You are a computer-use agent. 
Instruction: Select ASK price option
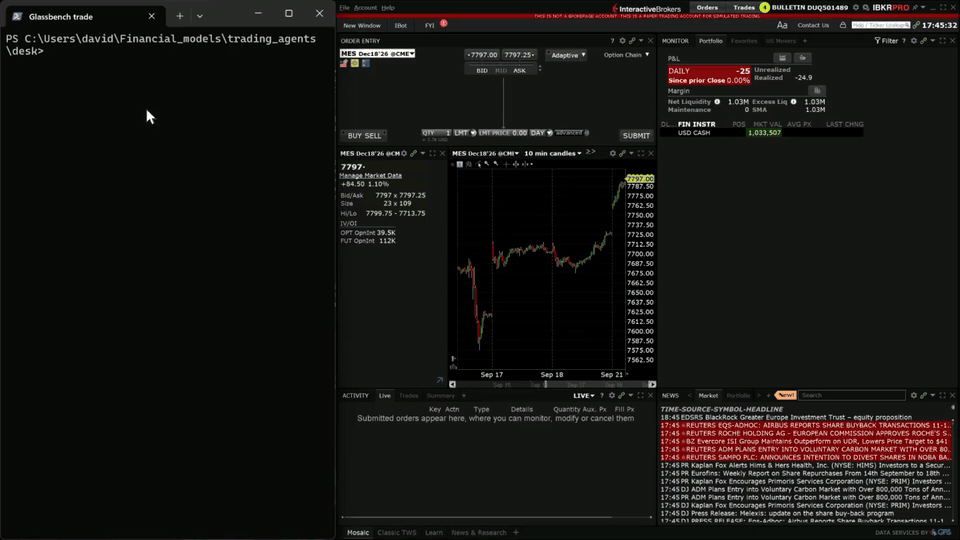tap(519, 70)
